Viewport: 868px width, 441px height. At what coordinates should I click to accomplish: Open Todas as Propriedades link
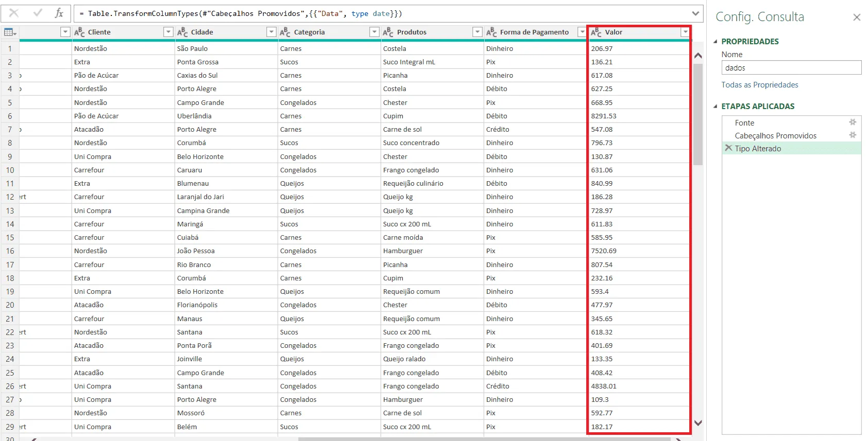[759, 85]
